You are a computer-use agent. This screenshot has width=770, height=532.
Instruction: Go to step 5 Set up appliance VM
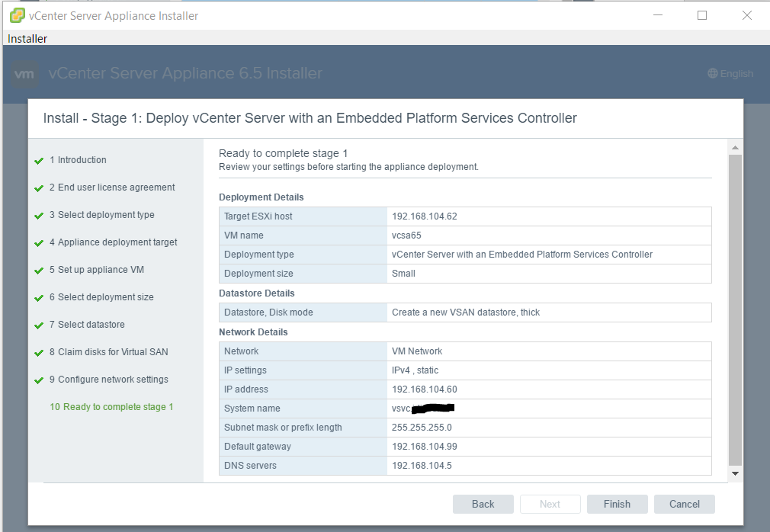97,270
